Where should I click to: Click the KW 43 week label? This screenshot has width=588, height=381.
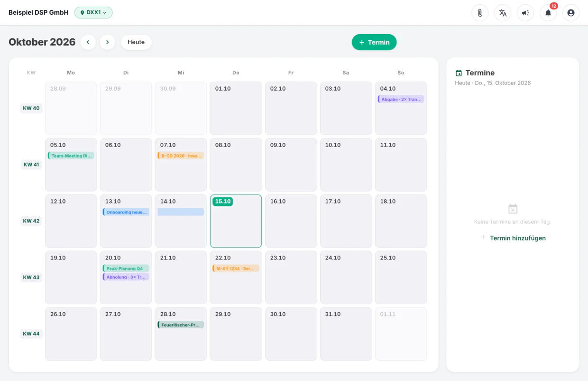coord(31,278)
